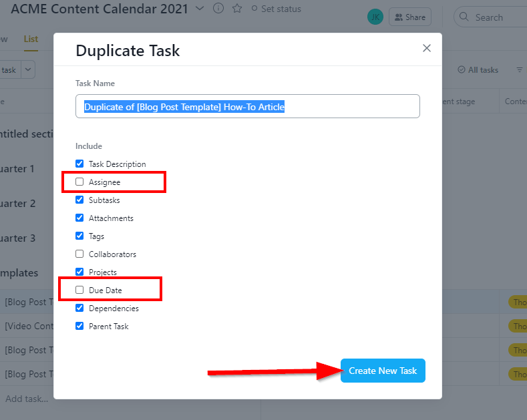The width and height of the screenshot is (527, 420).
Task: Click the filter lines icon
Action: pyautogui.click(x=520, y=70)
